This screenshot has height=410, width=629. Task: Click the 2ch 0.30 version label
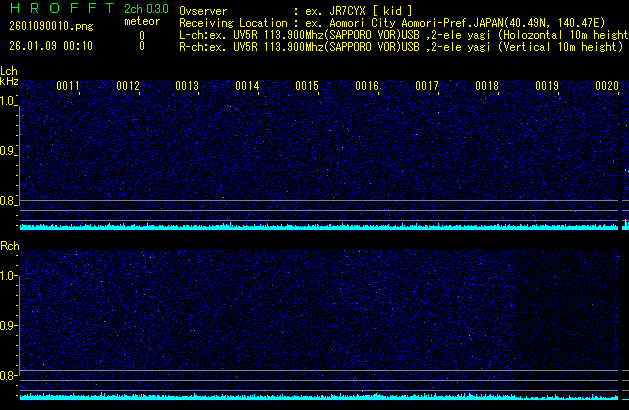click(x=141, y=10)
